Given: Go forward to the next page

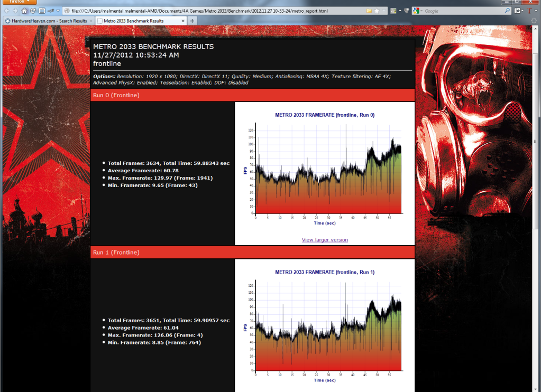Looking at the screenshot, I should tap(15, 11).
